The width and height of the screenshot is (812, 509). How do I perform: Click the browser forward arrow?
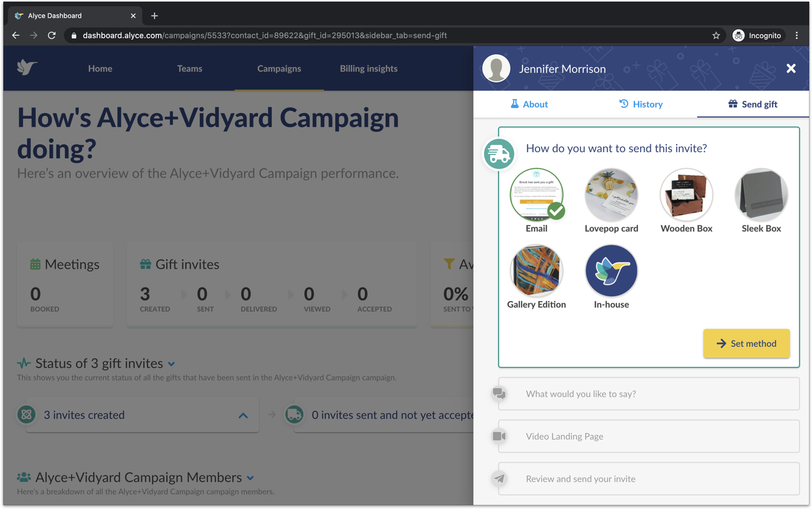coord(34,35)
